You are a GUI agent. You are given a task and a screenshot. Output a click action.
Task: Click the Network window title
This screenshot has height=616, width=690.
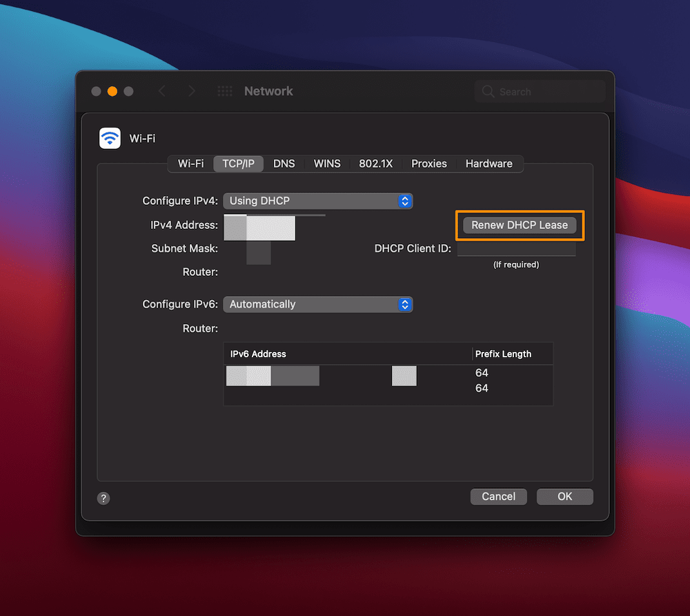(268, 91)
